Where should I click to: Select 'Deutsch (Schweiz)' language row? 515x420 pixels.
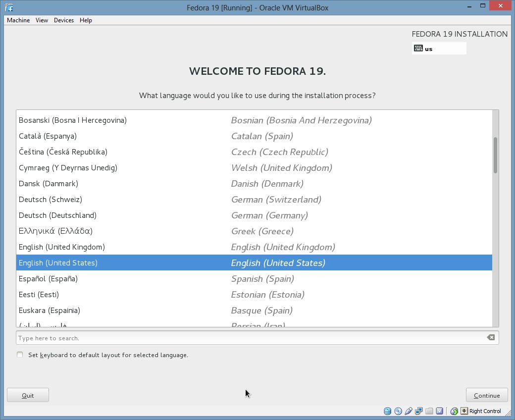[x=254, y=199]
